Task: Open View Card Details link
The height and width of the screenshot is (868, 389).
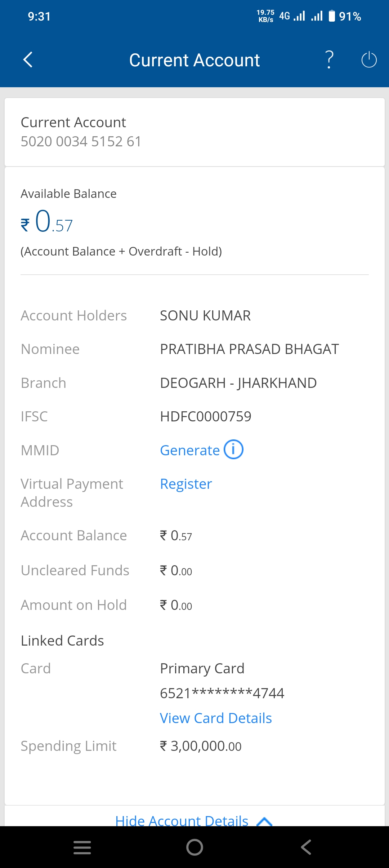Action: coord(216,718)
